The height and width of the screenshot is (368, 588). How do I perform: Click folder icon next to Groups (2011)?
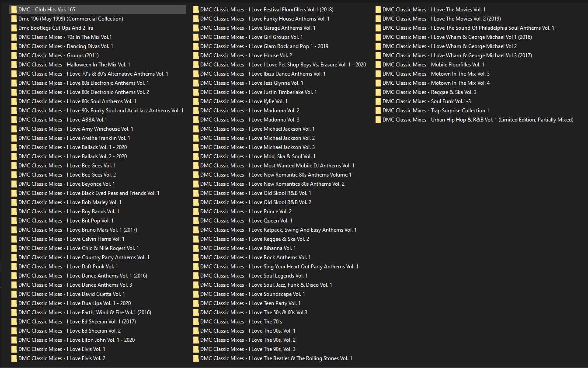pyautogui.click(x=14, y=56)
